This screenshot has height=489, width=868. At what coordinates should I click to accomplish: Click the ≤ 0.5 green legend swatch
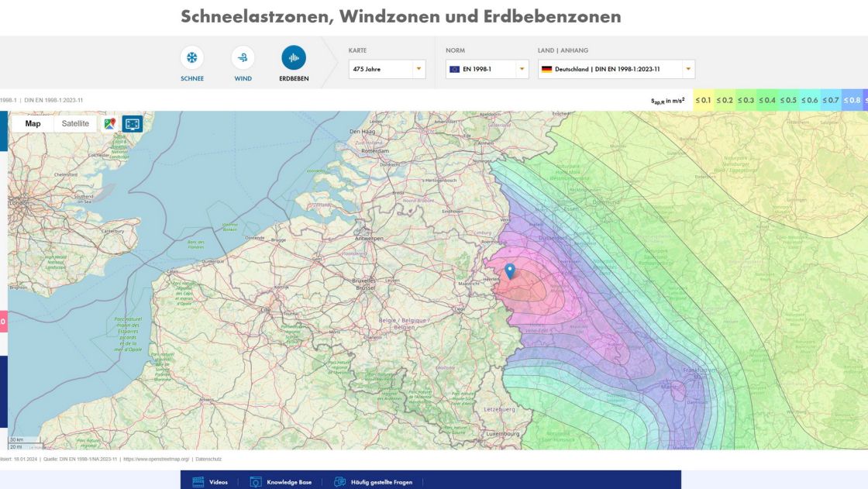[788, 100]
